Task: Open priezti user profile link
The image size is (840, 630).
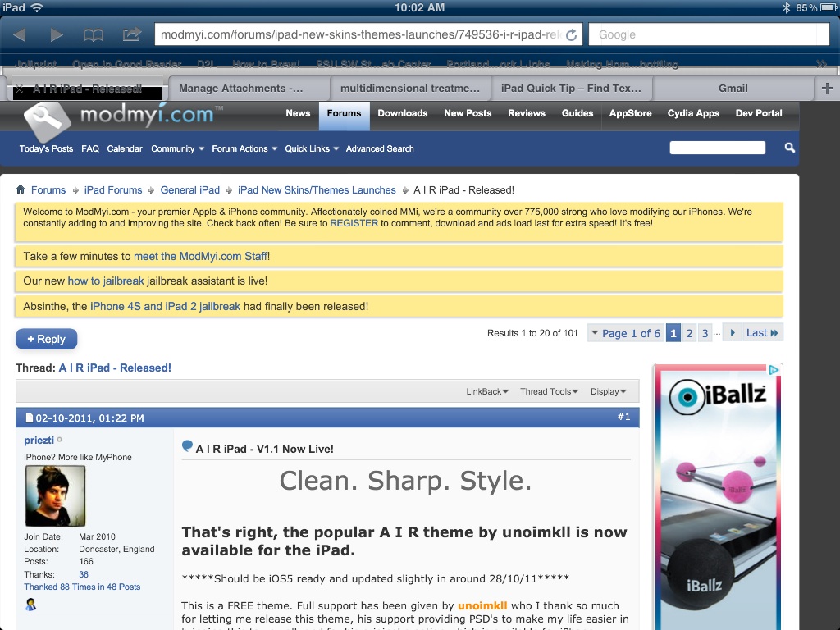Action: [39, 441]
